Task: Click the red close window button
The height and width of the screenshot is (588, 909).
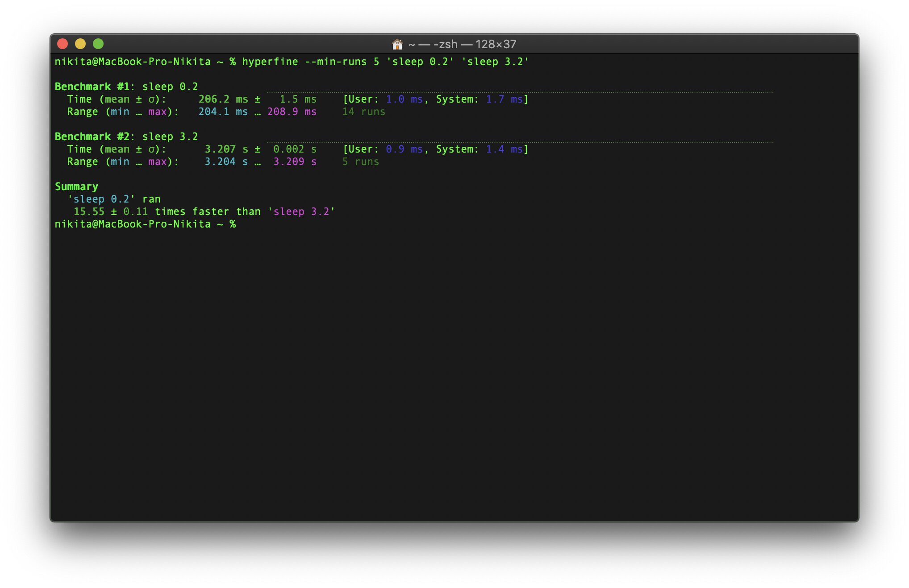Action: 63,44
